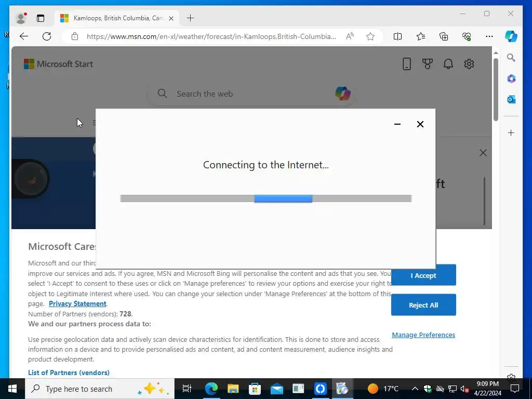Click the page vertical scrollbar thumb
Viewport: 532px width, 399px height.
496,89
